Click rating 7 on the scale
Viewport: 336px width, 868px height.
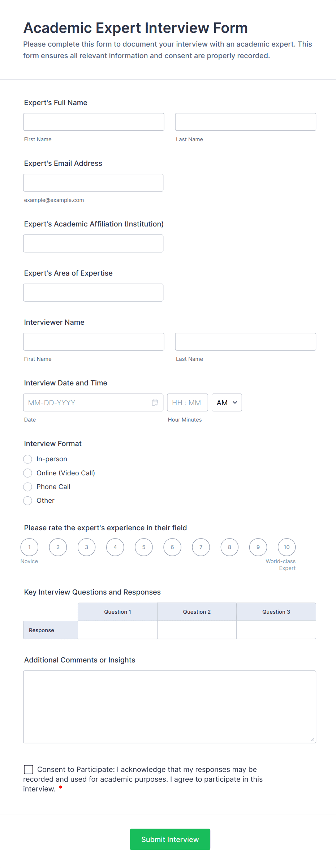point(201,547)
